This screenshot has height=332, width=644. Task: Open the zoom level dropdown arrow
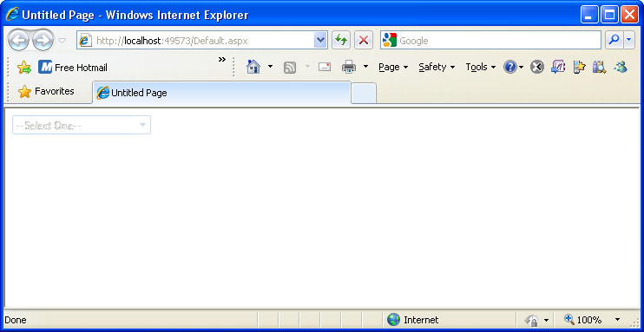pos(617,320)
